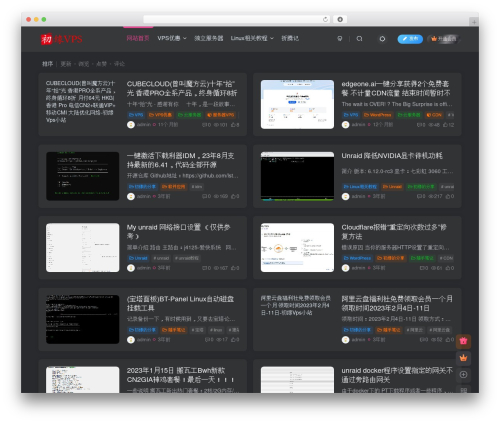The width and height of the screenshot is (500, 423).
Task: Click the IDM post terminal thumbnail
Action: (x=83, y=176)
